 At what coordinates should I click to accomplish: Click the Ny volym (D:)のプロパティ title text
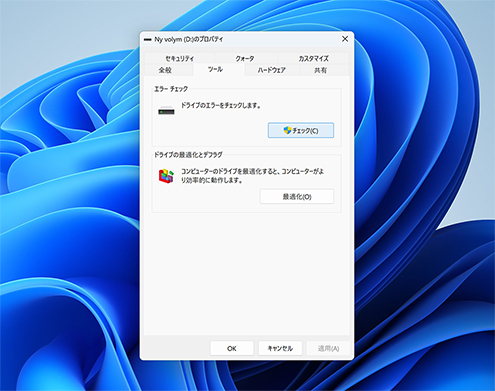189,39
